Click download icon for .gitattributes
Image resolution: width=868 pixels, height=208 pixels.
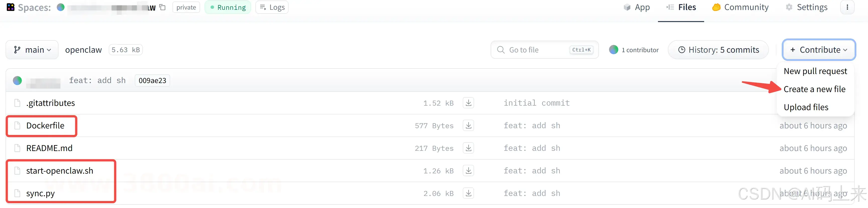pos(468,103)
